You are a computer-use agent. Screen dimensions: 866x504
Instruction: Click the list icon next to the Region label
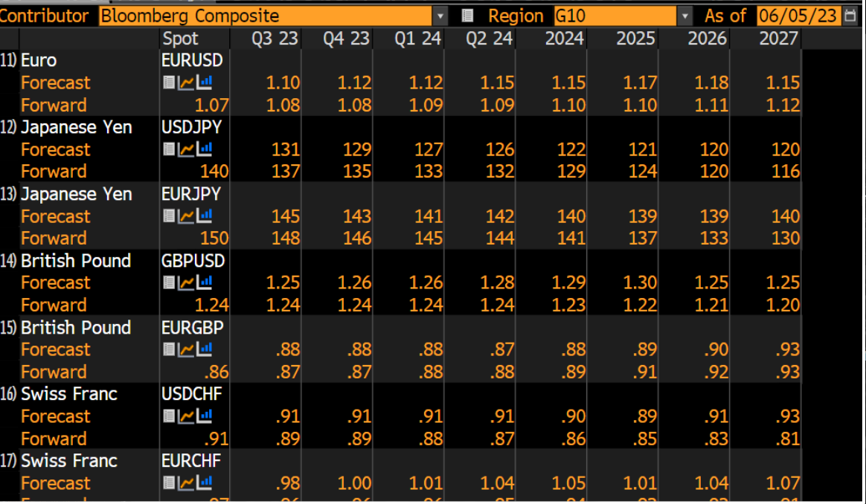pos(469,13)
